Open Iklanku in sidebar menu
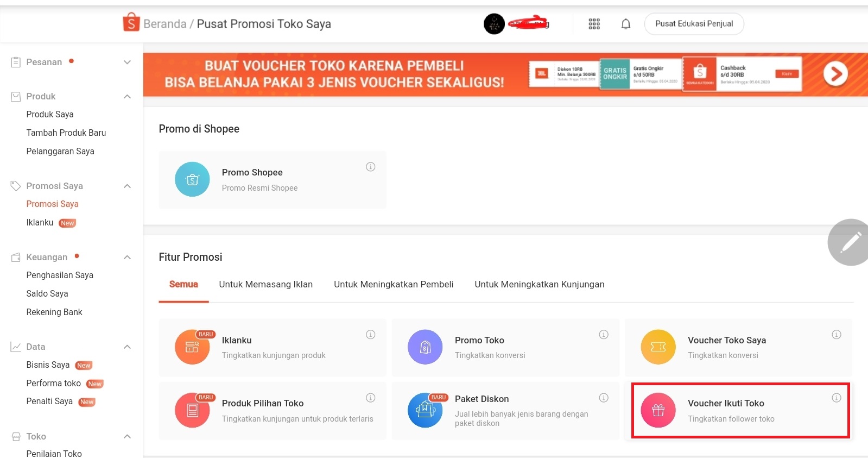Image resolution: width=868 pixels, height=458 pixels. pyautogui.click(x=40, y=222)
